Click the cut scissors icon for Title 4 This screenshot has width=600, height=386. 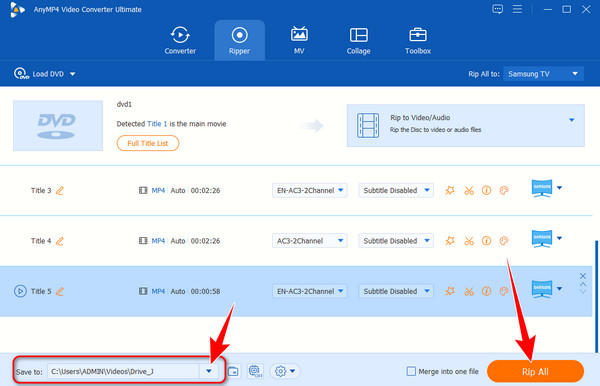pyautogui.click(x=469, y=241)
